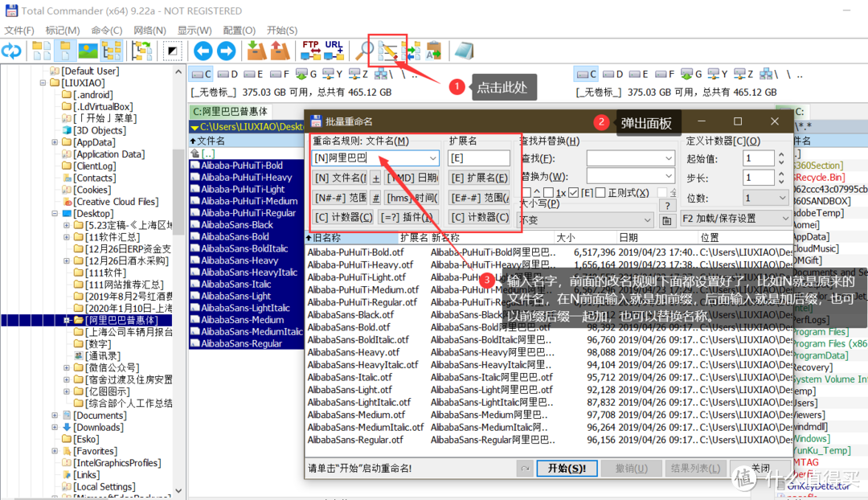Select [阿里巴巴普惠体] folder in the tree
Image resolution: width=868 pixels, height=500 pixels.
tap(122, 320)
